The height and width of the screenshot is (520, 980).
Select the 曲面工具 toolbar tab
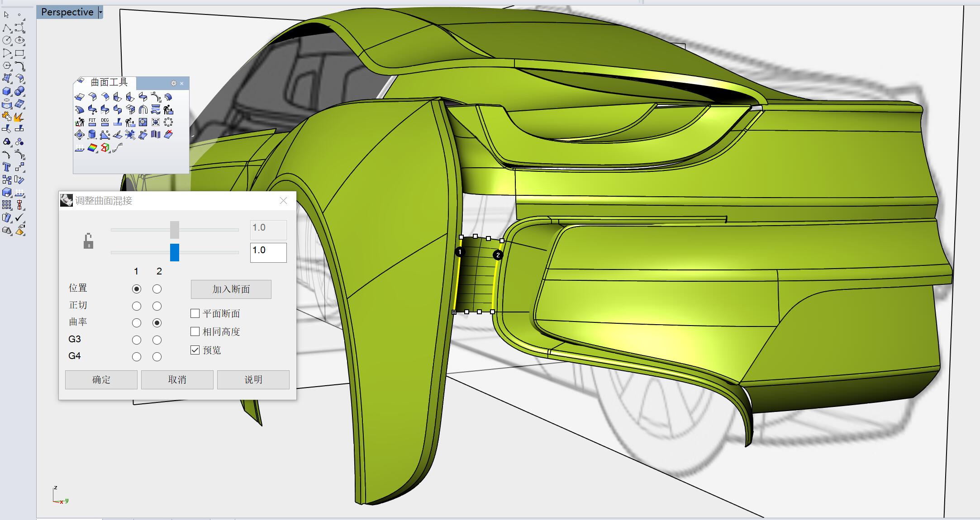coord(109,82)
